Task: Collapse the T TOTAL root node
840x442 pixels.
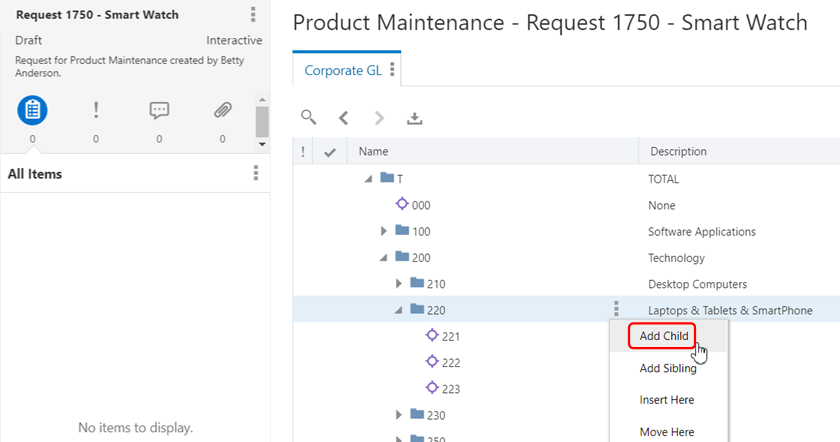Action: (368, 180)
